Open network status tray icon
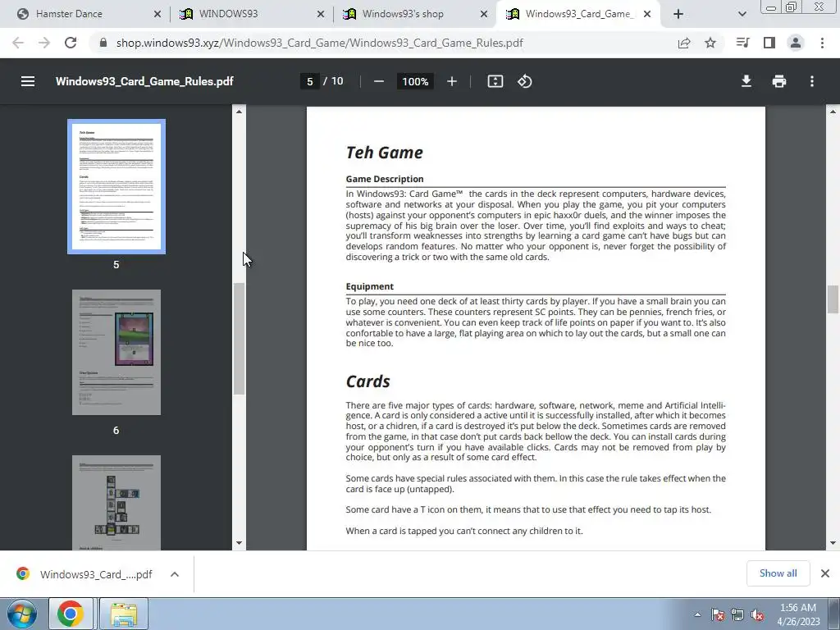The width and height of the screenshot is (840, 630). [737, 614]
